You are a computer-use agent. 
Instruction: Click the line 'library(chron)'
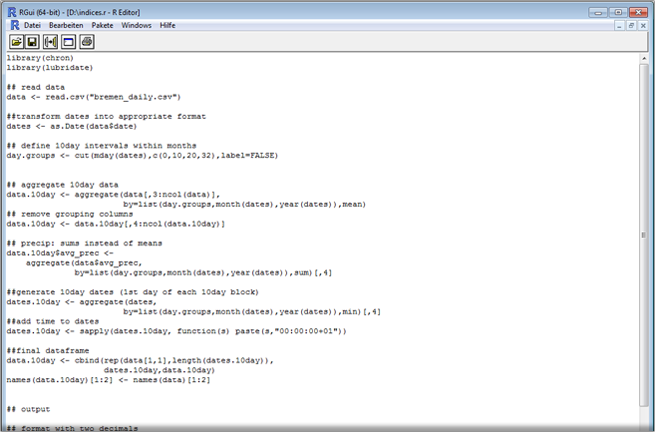40,58
